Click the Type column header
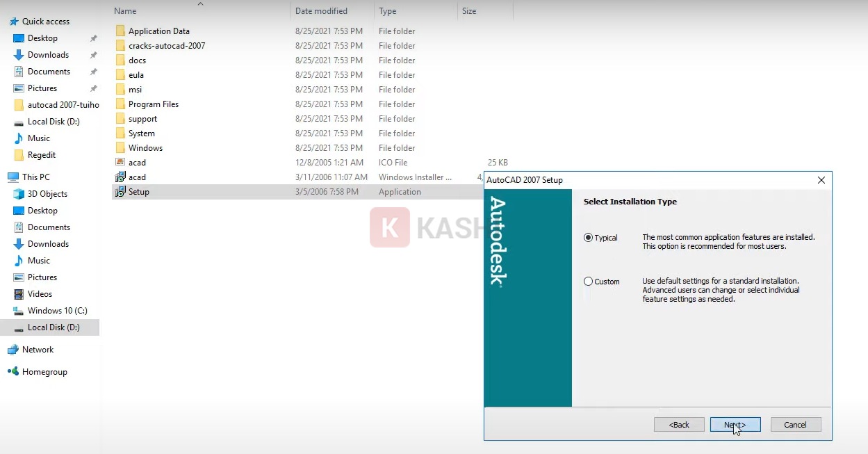The width and height of the screenshot is (868, 454). [x=388, y=11]
